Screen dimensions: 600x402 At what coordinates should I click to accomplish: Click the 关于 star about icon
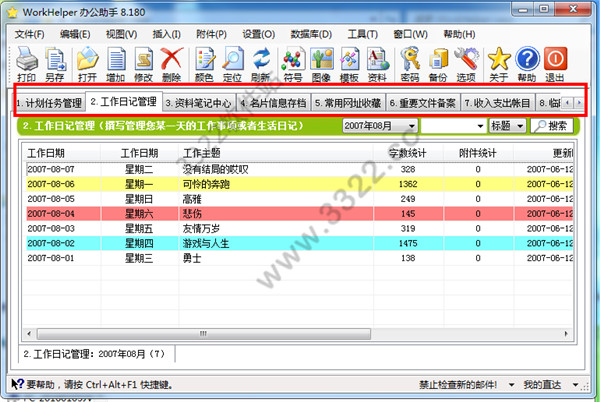point(499,64)
